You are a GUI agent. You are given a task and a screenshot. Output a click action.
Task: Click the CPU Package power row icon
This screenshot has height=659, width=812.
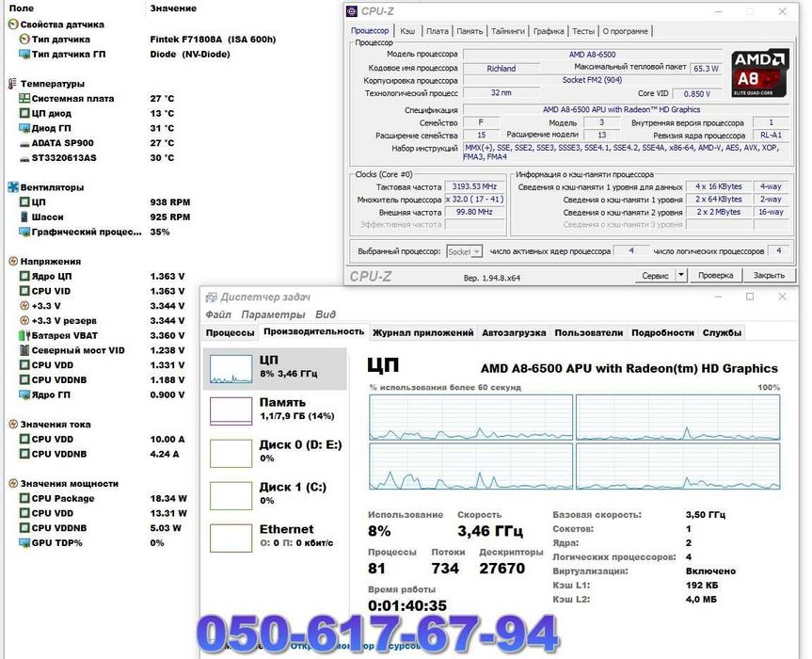pyautogui.click(x=24, y=498)
